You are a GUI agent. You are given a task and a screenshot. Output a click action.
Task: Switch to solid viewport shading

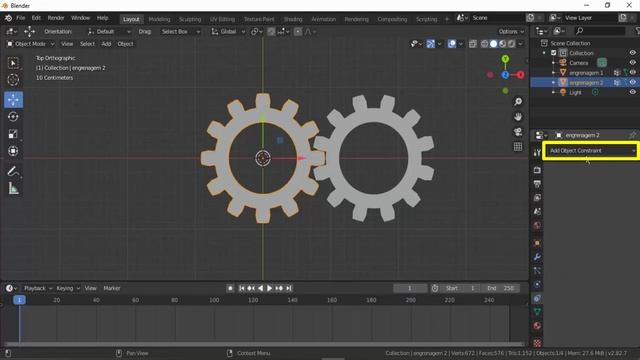(x=493, y=44)
